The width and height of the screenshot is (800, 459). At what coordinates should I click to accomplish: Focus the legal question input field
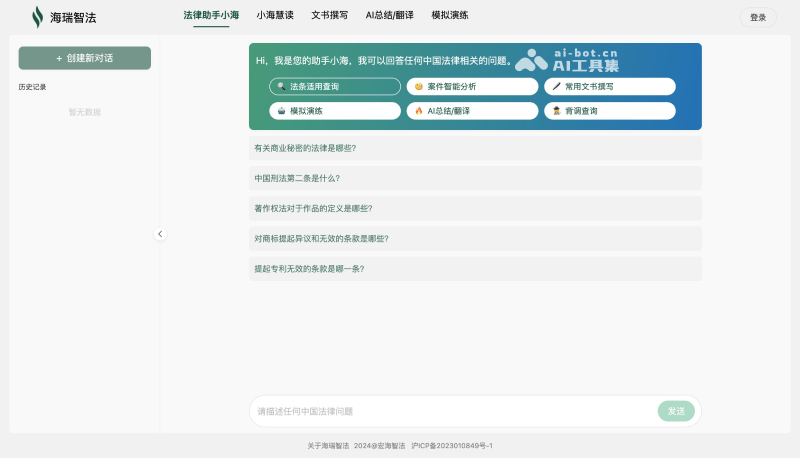450,411
